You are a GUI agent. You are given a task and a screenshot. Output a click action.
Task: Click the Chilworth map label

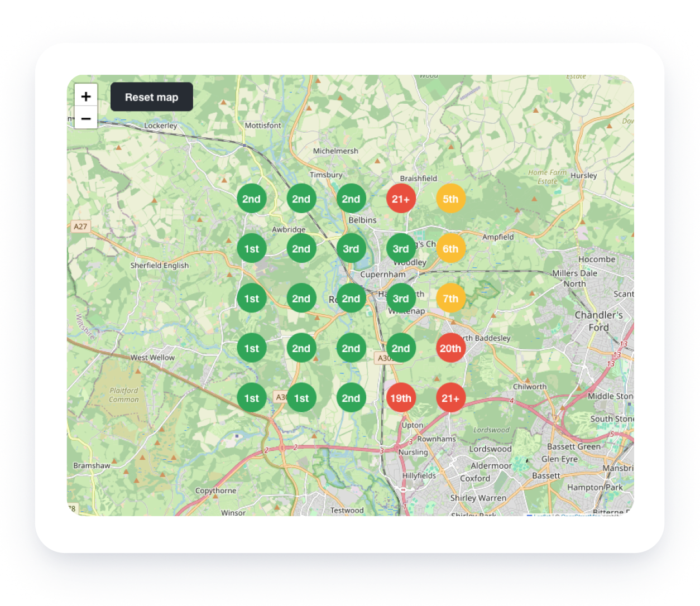pos(530,387)
